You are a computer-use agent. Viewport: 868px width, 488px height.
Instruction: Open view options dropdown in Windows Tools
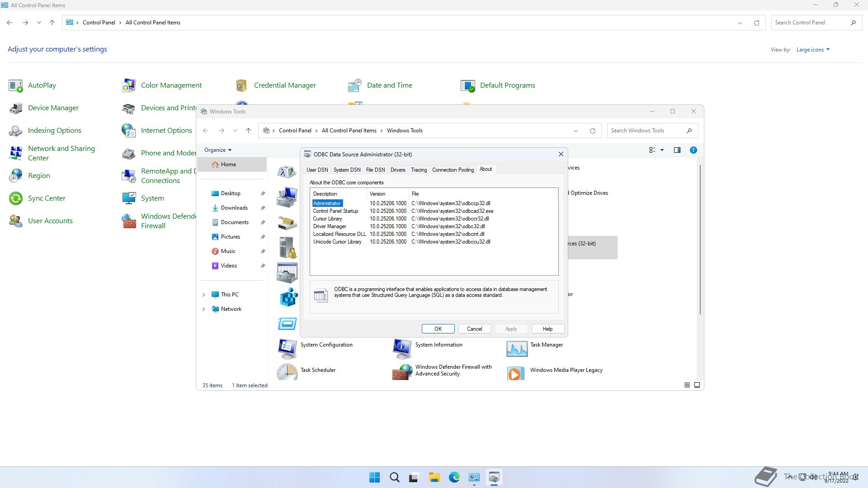tap(662, 150)
